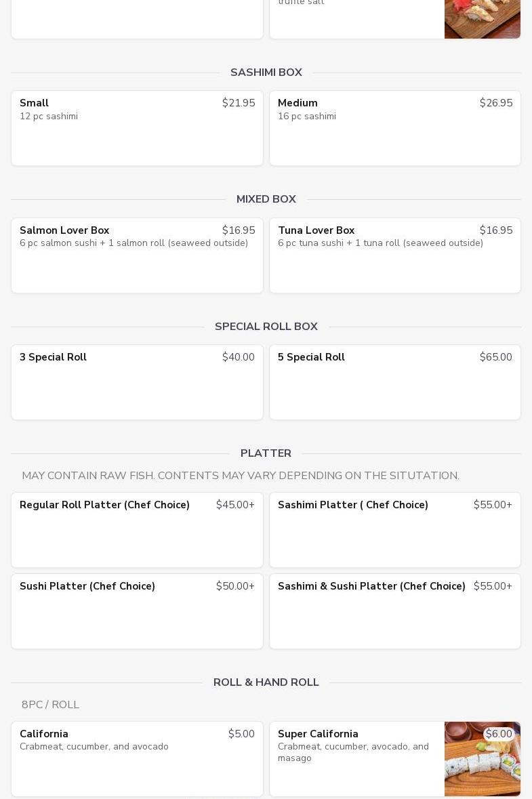Click the PLATTER section heading
This screenshot has width=532, height=799.
pyautogui.click(x=266, y=453)
